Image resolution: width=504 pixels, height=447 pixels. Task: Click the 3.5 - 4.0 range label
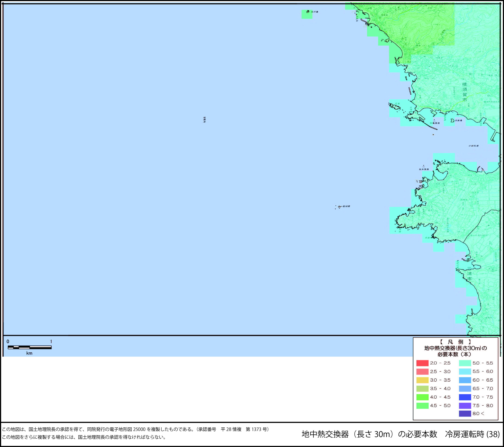pyautogui.click(x=440, y=388)
